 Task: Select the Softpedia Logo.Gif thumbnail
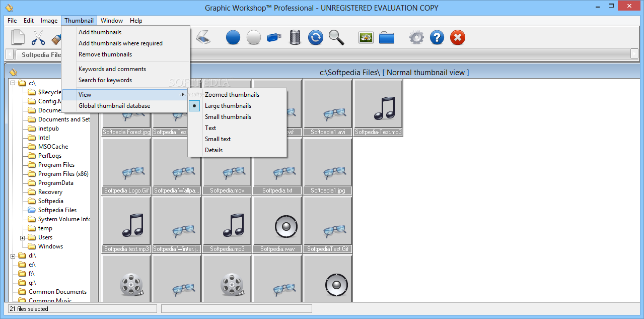126,166
